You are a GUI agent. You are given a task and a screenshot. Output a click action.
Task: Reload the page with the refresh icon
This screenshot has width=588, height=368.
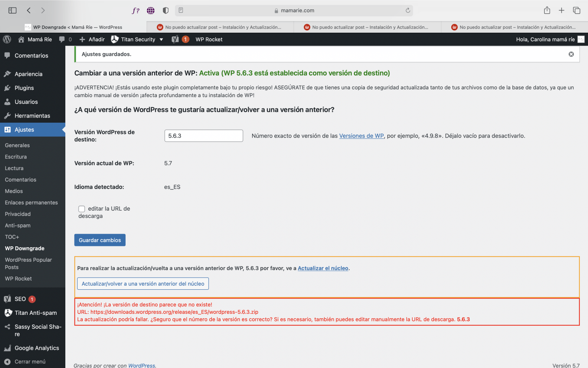point(408,10)
